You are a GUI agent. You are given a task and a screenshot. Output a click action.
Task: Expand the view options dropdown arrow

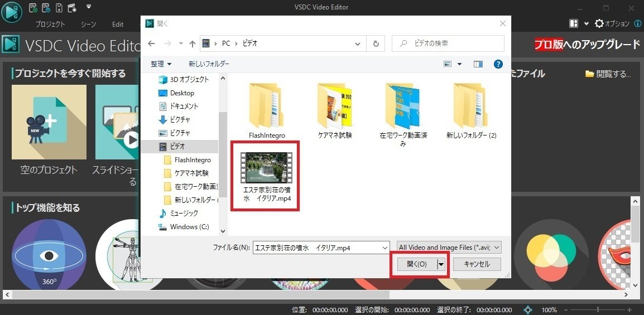(460, 64)
